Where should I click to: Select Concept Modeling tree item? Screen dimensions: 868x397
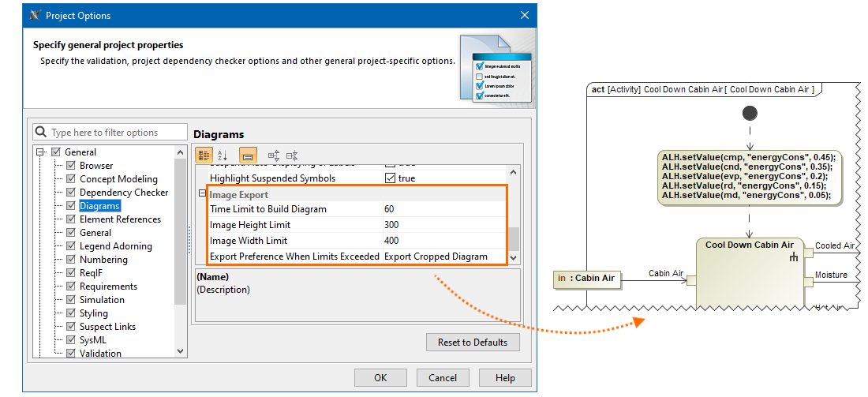(x=118, y=179)
